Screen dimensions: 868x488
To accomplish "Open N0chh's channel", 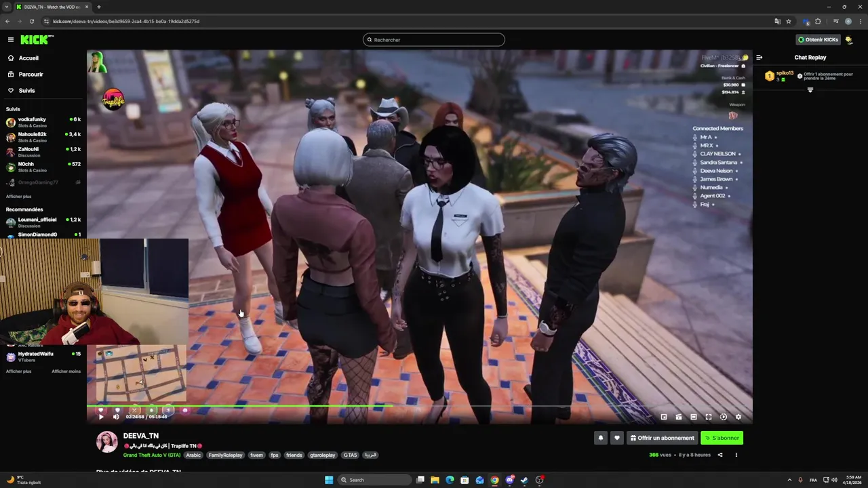I will pos(43,167).
